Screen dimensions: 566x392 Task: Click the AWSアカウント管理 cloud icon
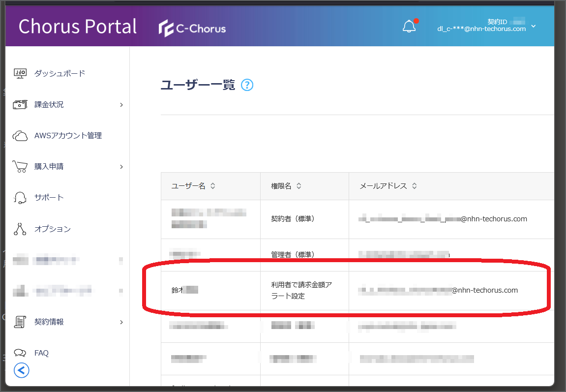[x=20, y=136]
